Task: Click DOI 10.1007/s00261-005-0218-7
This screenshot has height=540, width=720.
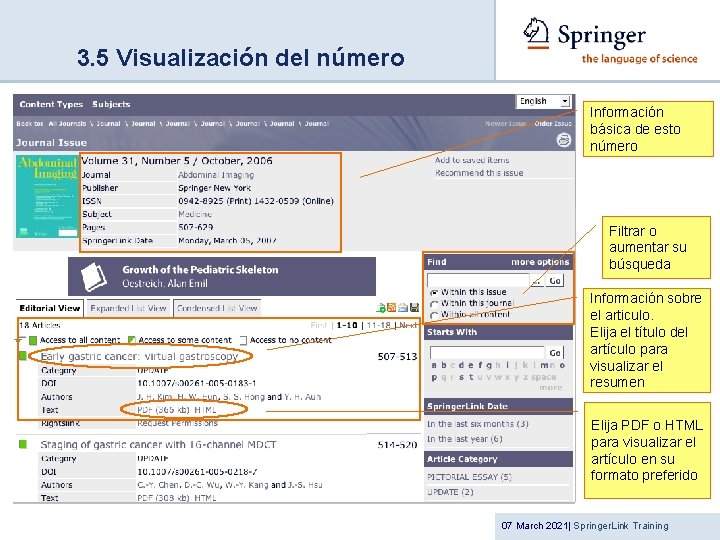Action: pos(197,472)
